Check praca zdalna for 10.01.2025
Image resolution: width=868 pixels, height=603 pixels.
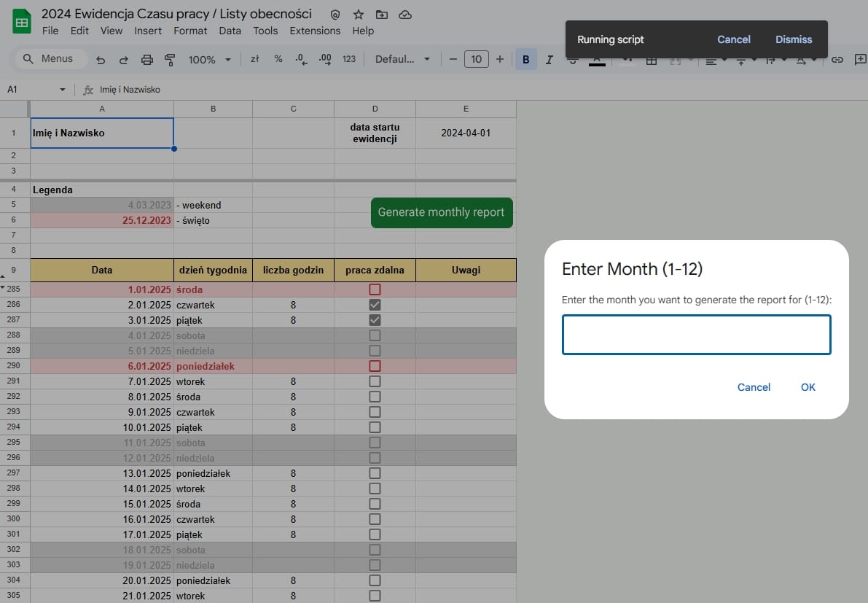pyautogui.click(x=375, y=427)
